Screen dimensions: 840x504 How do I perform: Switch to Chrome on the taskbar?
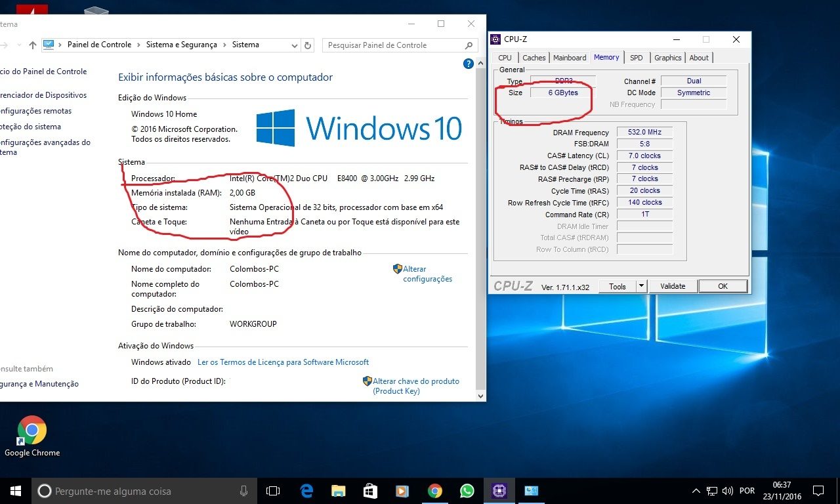click(x=434, y=491)
